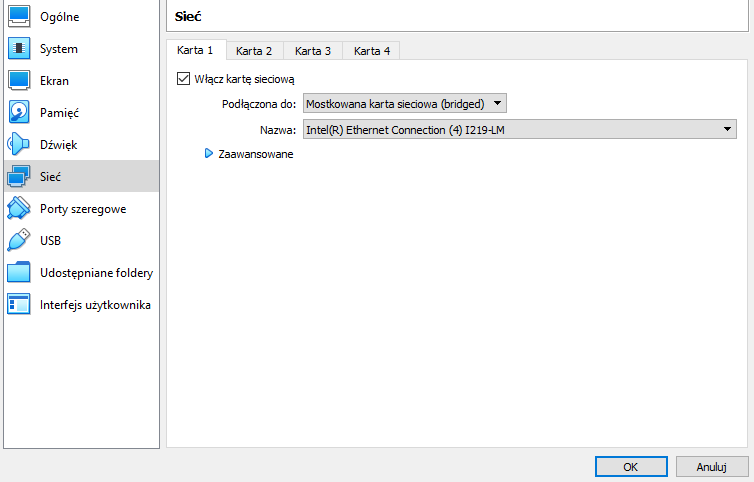Select Interfejs użytkownika label in sidebar
754x482 pixels.
[95, 305]
